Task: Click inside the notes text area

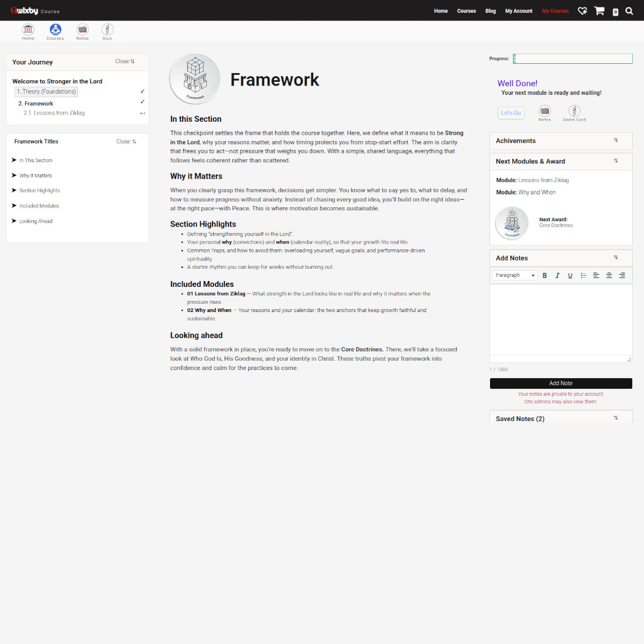Action: 560,319
